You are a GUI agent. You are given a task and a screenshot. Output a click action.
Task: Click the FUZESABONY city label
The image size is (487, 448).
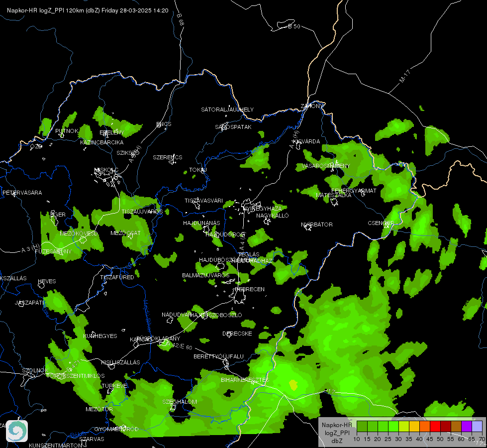click(x=53, y=251)
